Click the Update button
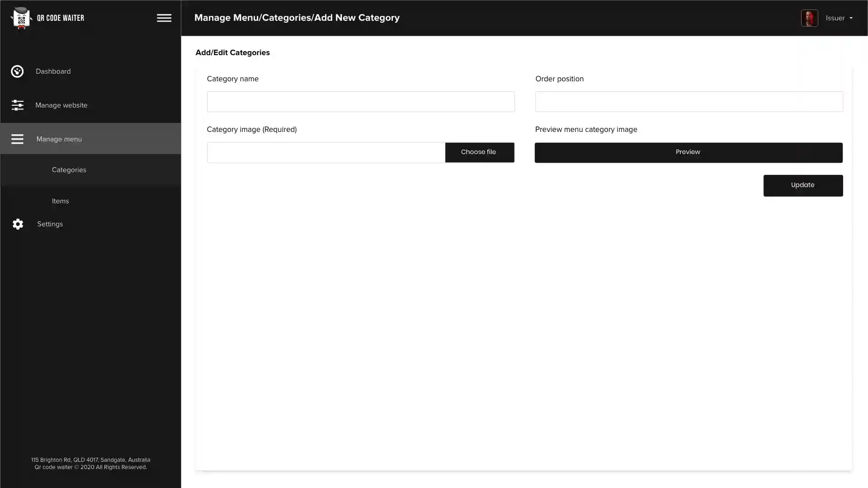The width and height of the screenshot is (868, 488). point(802,185)
